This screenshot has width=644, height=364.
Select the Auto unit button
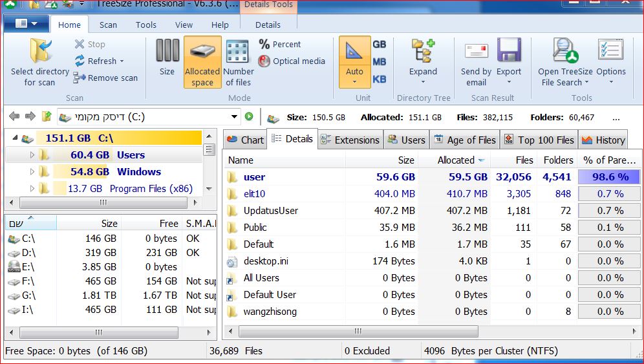[354, 62]
